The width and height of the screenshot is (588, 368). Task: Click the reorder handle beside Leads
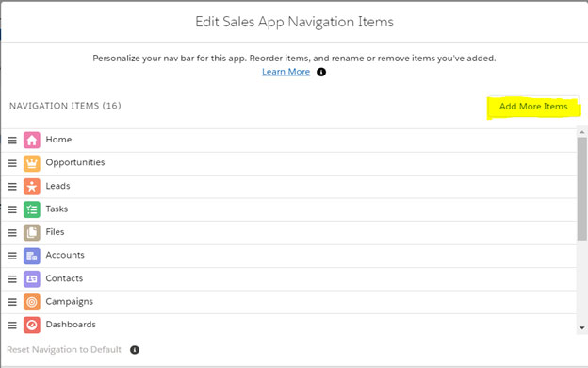click(x=12, y=186)
